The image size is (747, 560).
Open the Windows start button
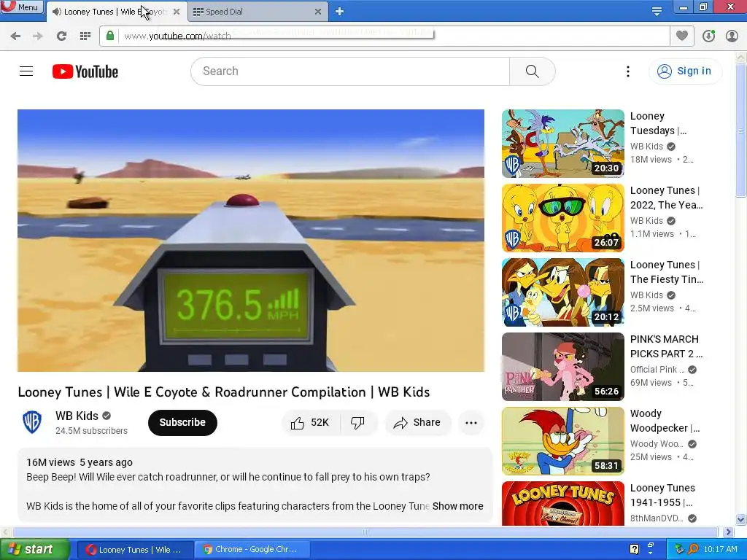click(x=34, y=550)
